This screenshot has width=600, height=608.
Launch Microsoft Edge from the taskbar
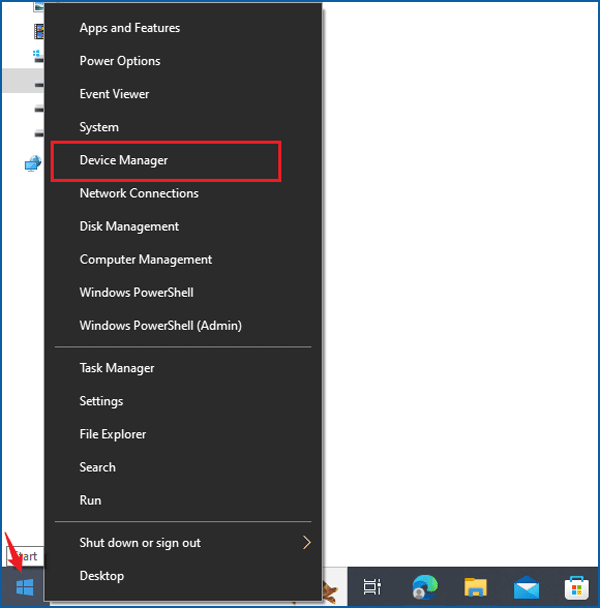(x=425, y=587)
